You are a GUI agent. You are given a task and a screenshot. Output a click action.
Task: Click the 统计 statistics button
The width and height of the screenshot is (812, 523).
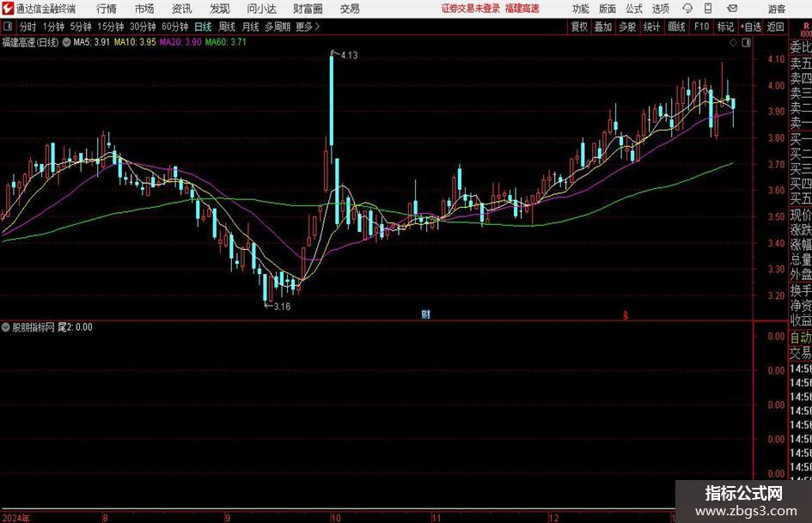point(652,27)
